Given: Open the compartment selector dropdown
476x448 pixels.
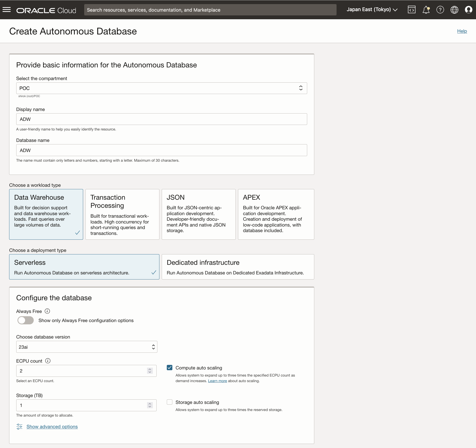Looking at the screenshot, I should click(x=161, y=88).
